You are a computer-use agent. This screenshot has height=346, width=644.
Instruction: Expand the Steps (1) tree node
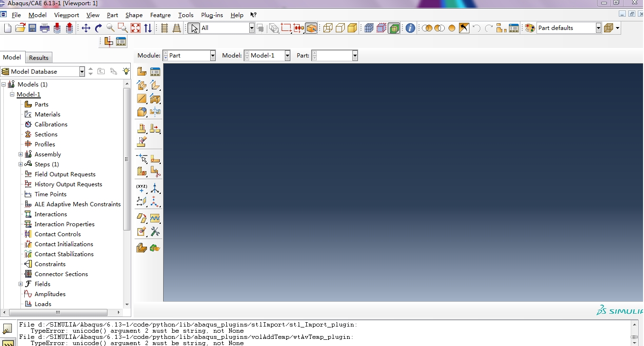20,164
